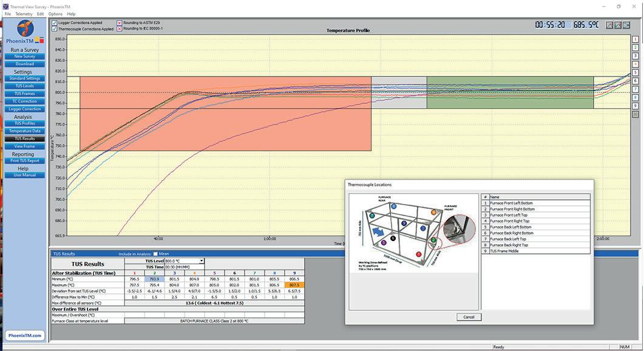The width and height of the screenshot is (644, 351).
Task: Select Furnace Front Left Bottom row
Action: pos(535,203)
